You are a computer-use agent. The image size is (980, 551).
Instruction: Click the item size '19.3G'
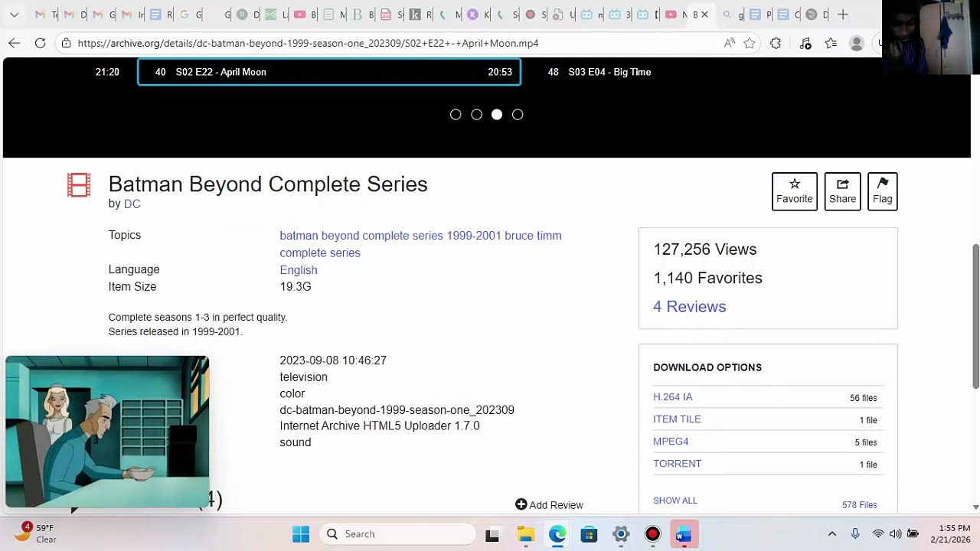(296, 287)
